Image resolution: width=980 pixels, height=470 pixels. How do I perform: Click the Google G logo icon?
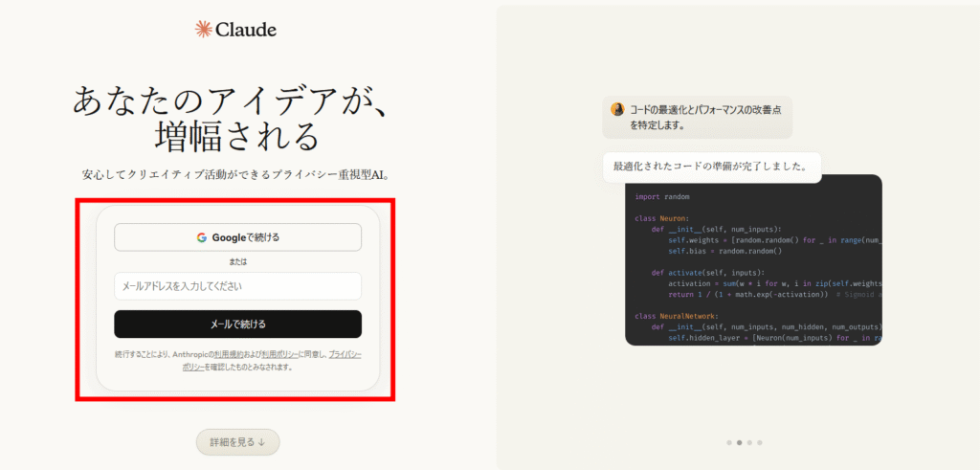click(201, 237)
